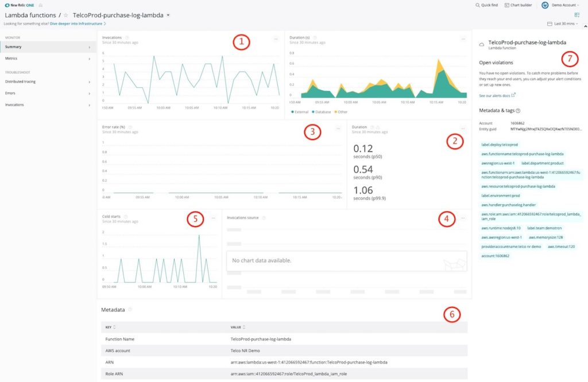The width and height of the screenshot is (588, 382).
Task: Click the info icon next to Invocations chart title
Action: coord(127,37)
